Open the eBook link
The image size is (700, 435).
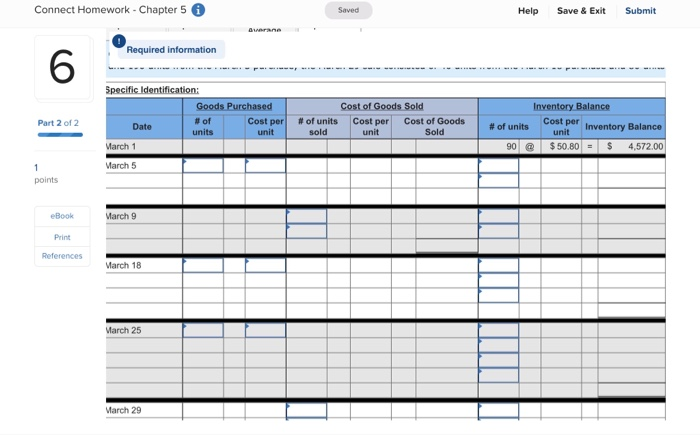pyautogui.click(x=62, y=216)
